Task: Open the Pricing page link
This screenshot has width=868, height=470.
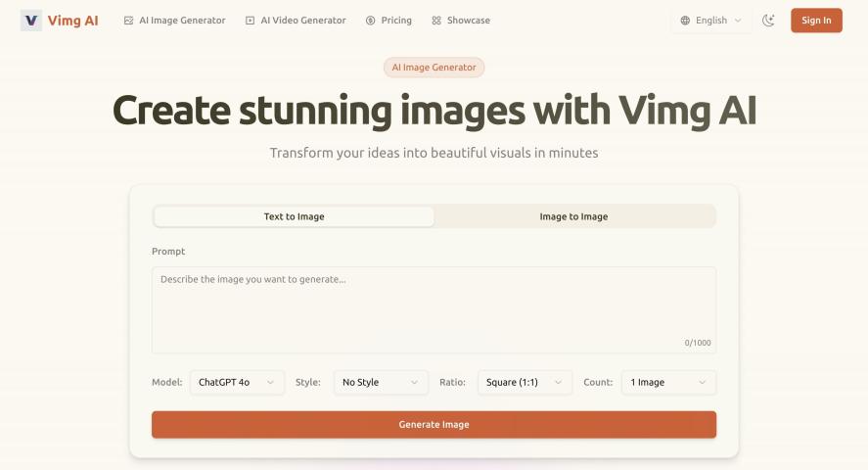Action: 396,21
